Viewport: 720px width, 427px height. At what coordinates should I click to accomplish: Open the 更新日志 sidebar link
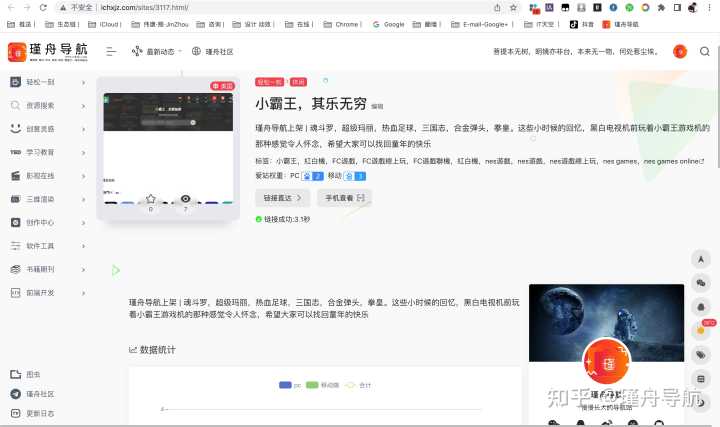tap(32, 413)
